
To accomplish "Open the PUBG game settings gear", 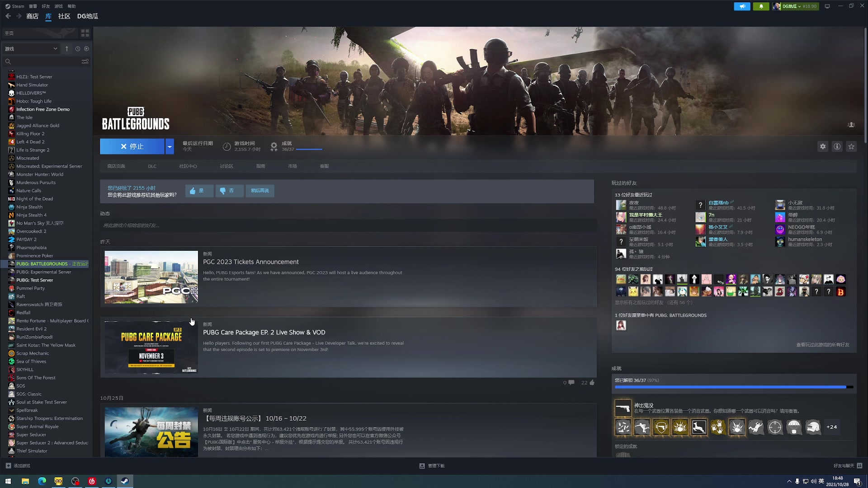I will tap(823, 146).
